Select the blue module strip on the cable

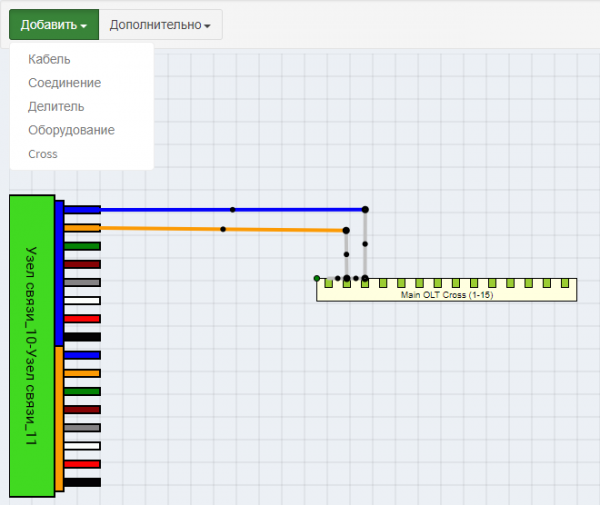pyautogui.click(x=60, y=272)
